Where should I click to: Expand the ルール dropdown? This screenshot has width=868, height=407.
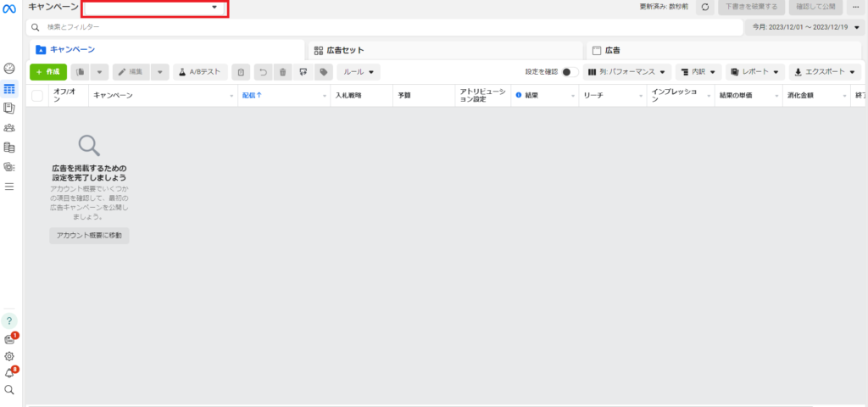(359, 72)
